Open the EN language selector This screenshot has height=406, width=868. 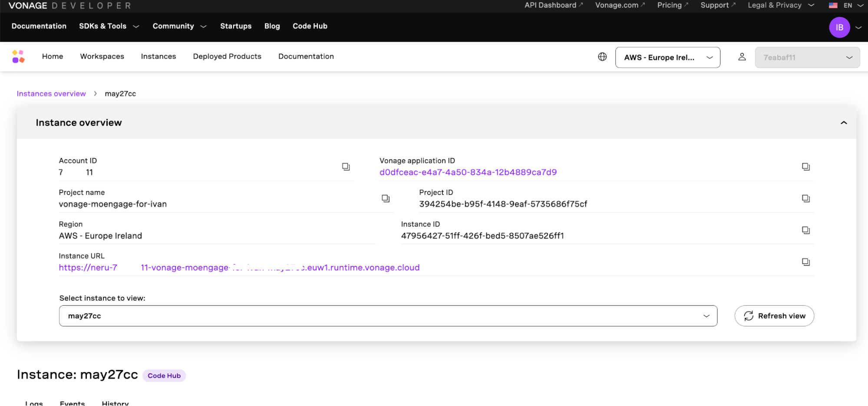(853, 5)
